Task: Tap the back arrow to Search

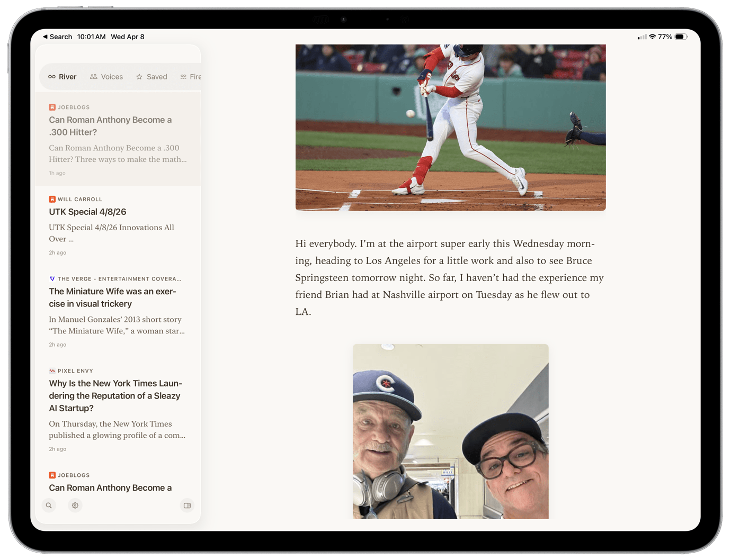Action: coord(46,37)
